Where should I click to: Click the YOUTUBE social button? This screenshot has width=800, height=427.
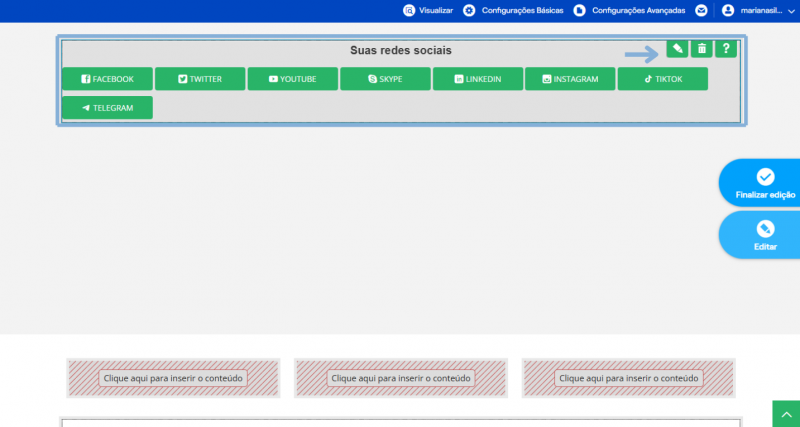pos(293,79)
